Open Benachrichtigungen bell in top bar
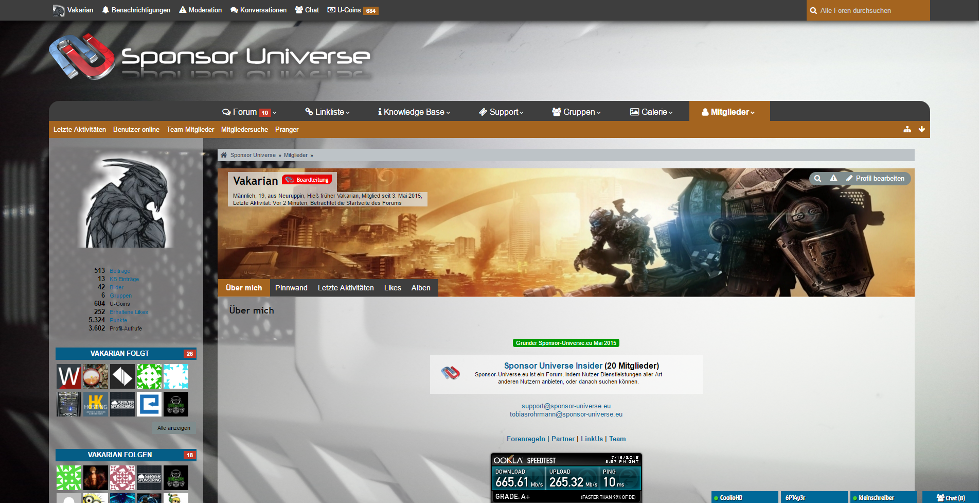Image resolution: width=980 pixels, height=503 pixels. coord(136,10)
